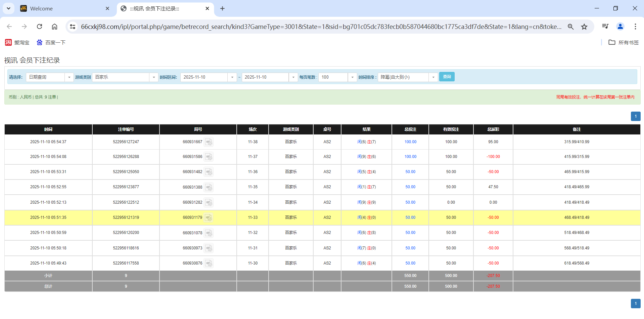Click the browser home icon
This screenshot has height=319, width=644.
[x=54, y=27]
